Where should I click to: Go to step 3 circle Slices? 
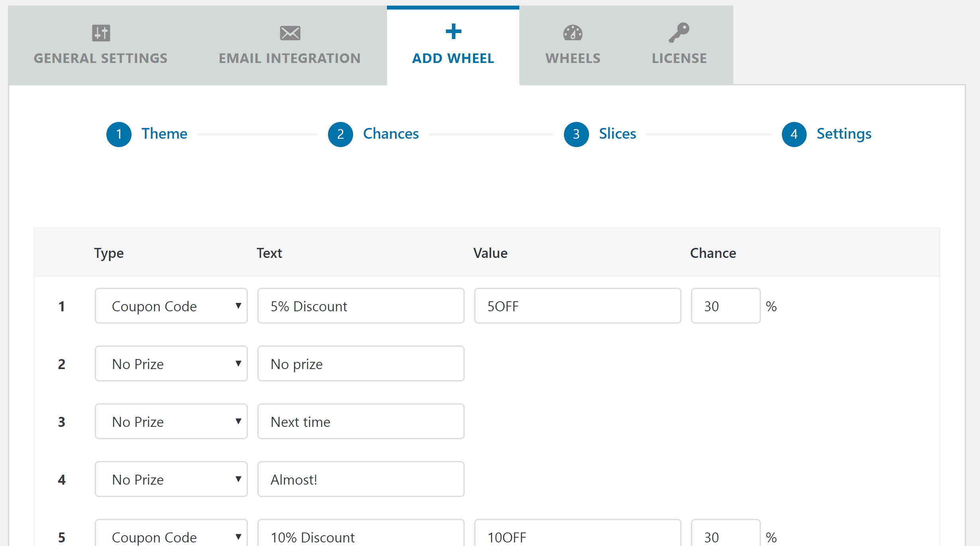point(576,134)
